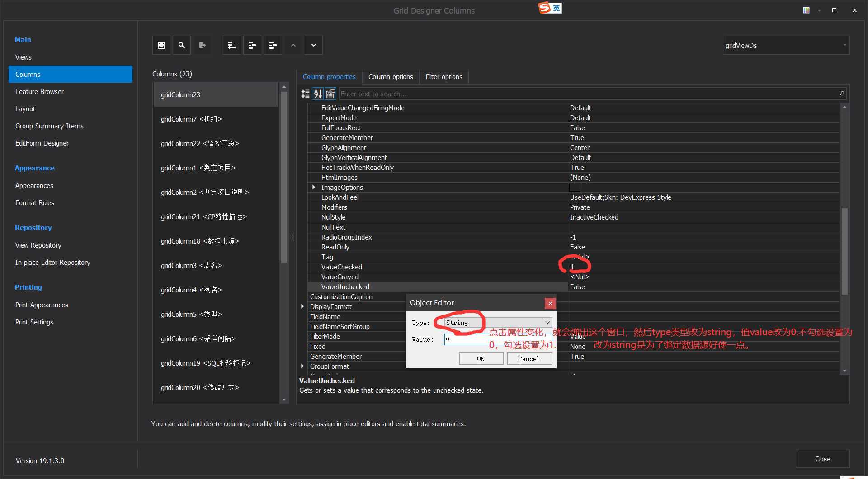Click the retrieve fields toolbar icon
868x479 pixels.
pyautogui.click(x=202, y=45)
